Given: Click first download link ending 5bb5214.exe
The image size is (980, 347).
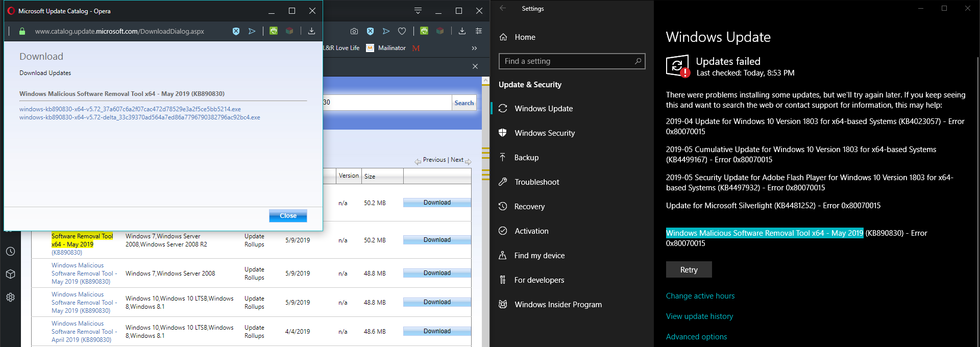Looking at the screenshot, I should click(x=130, y=109).
